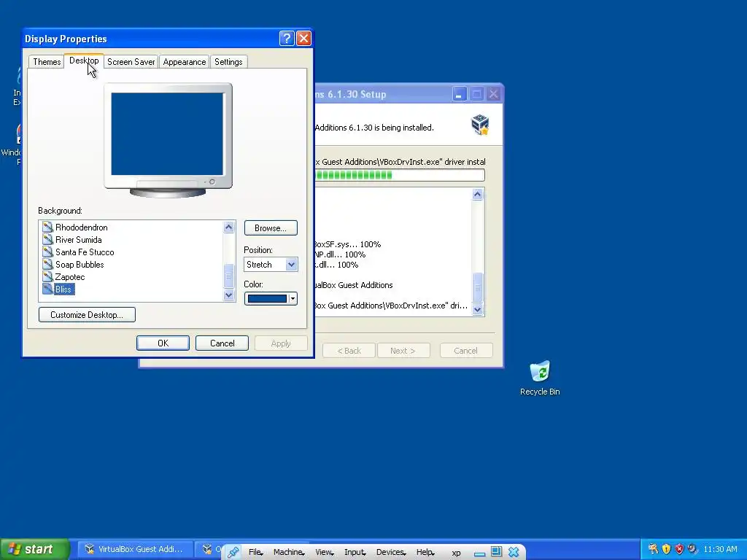Click the Soap Bubbles wallpaper file icon
The image size is (747, 560).
[x=47, y=264]
